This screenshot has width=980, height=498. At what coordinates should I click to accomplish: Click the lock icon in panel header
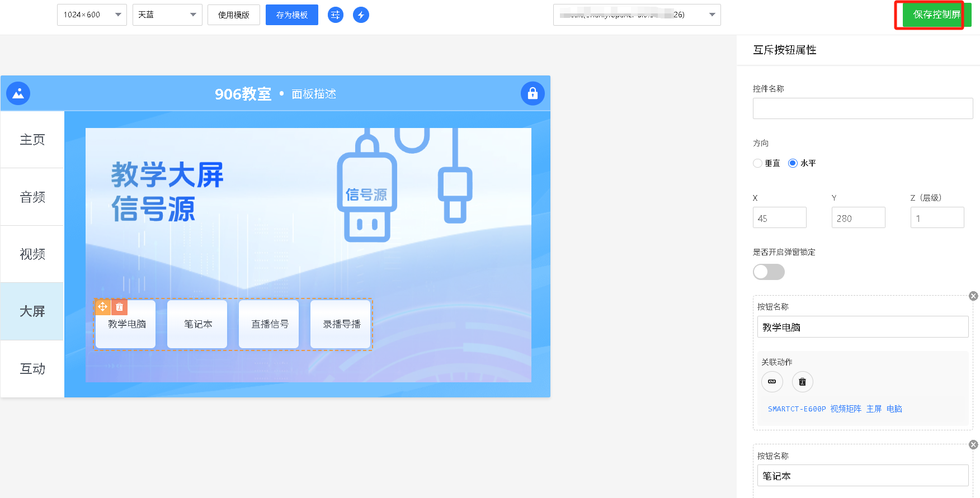[532, 93]
